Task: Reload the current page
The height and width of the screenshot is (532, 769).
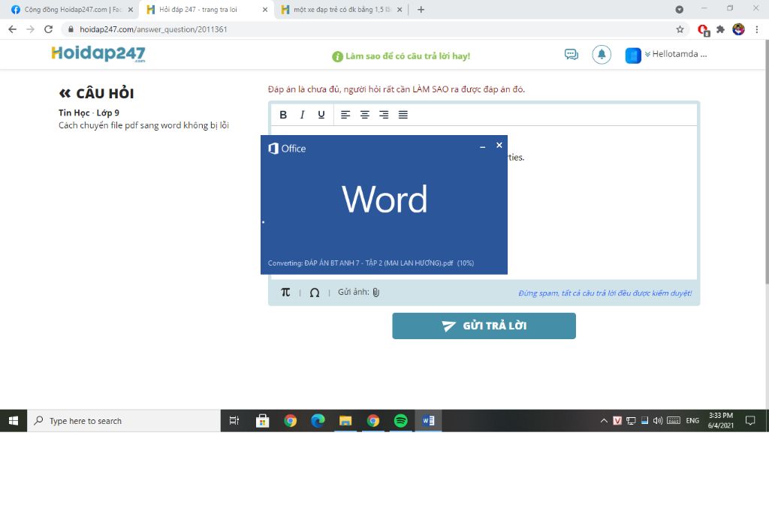Action: click(x=48, y=29)
